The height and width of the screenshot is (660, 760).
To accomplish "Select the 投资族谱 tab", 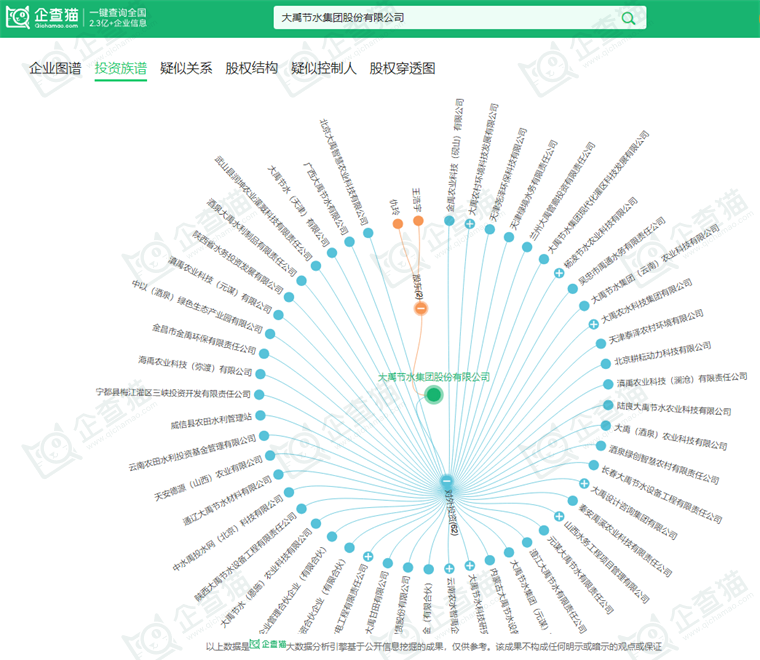I will (121, 68).
